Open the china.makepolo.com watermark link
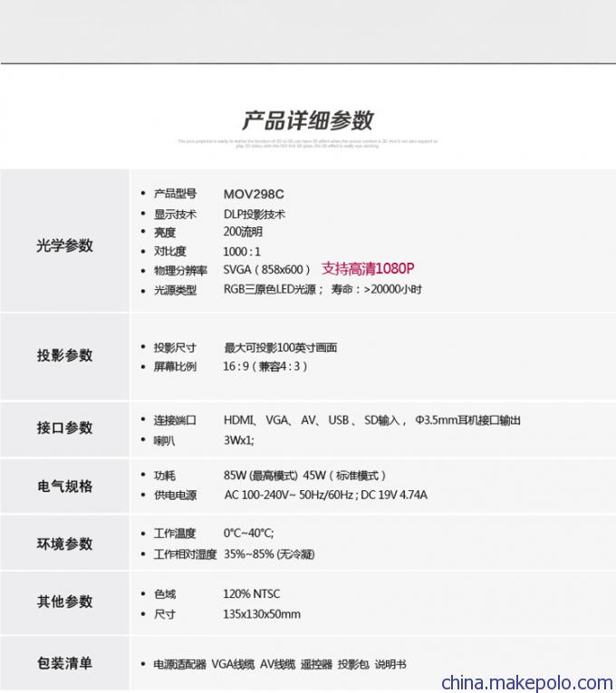Screen dimensions: 616x693 click(525, 681)
